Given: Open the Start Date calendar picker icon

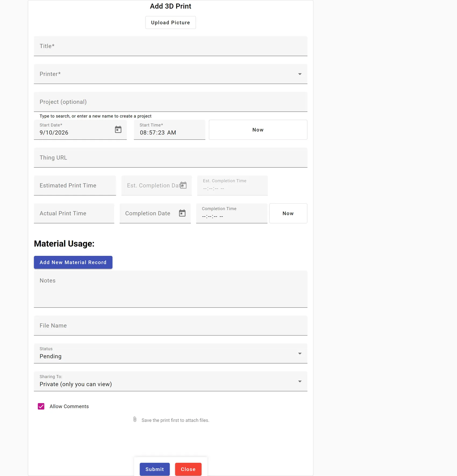Looking at the screenshot, I should (118, 130).
